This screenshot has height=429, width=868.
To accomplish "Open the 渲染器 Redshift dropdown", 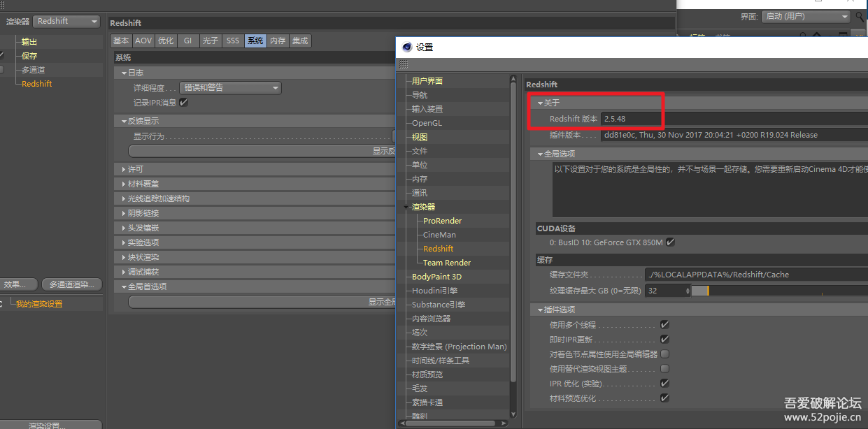I will (x=66, y=22).
